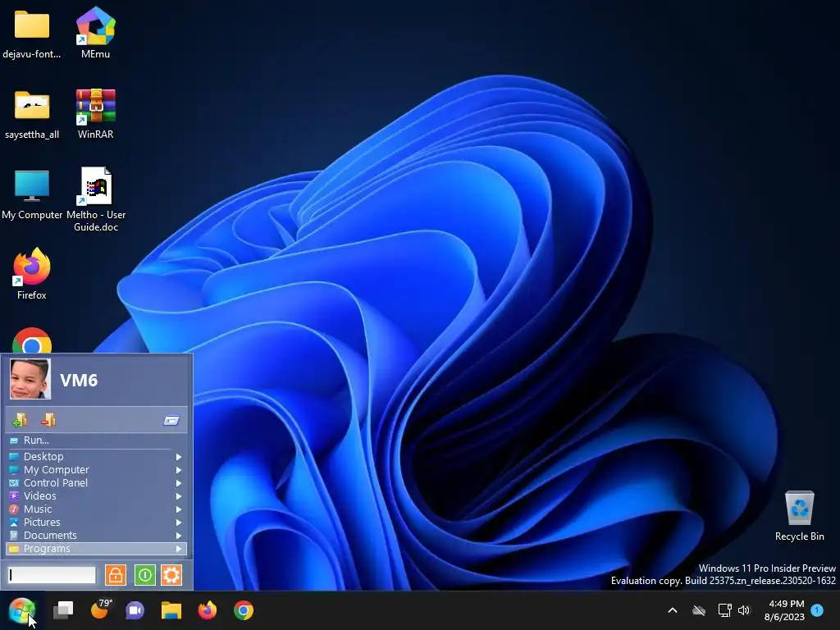Open File Explorer from the taskbar

coord(171,610)
